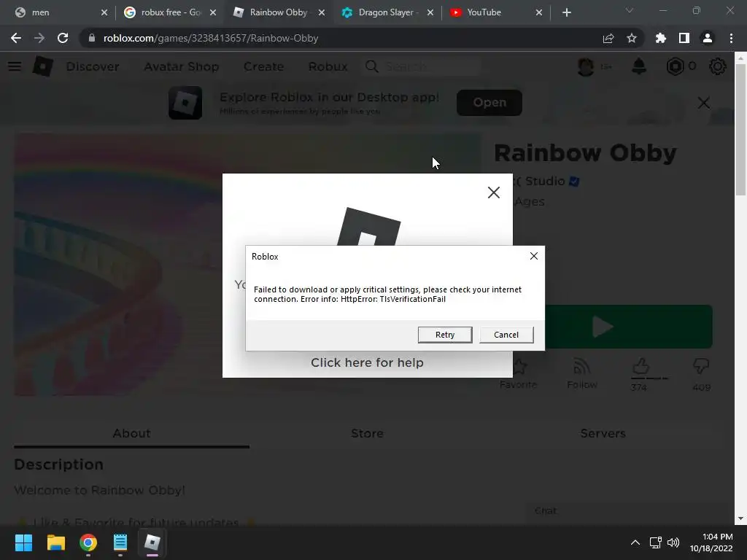Screen dimensions: 747x560
Task: Open File Explorer from the taskbar
Action: click(55, 542)
